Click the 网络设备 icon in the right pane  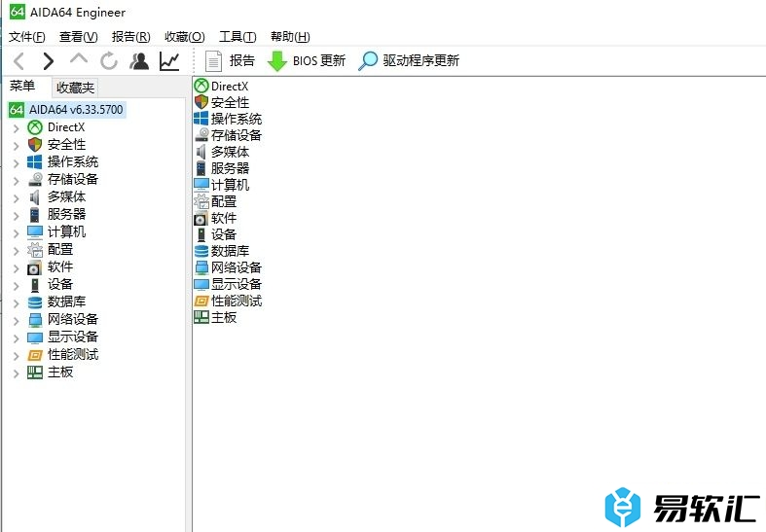[201, 268]
